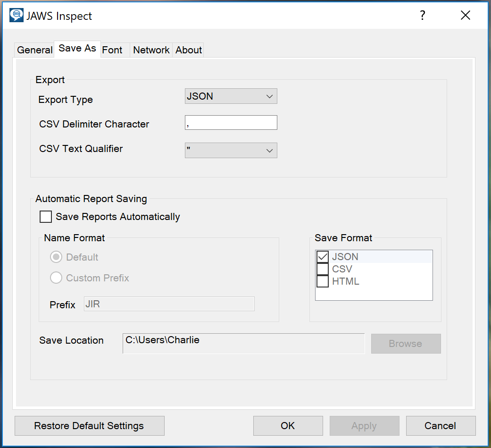Select the Default name format radio
The height and width of the screenshot is (448, 491).
point(56,257)
